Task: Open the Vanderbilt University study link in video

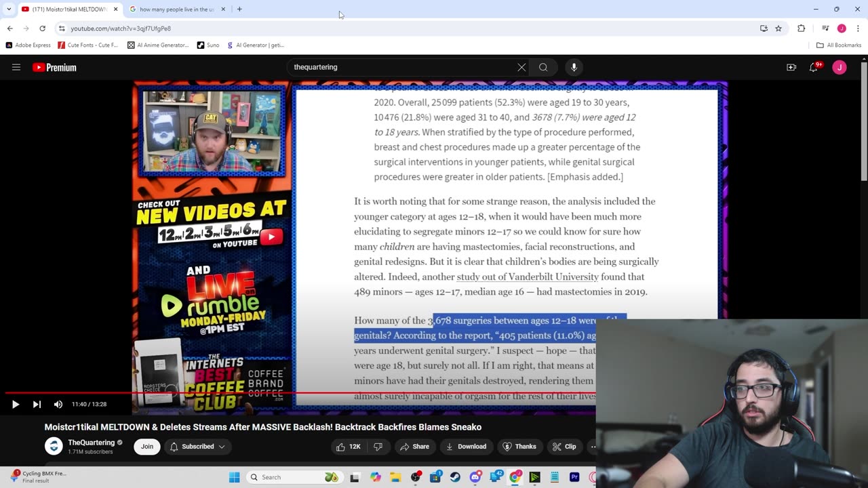Action: click(528, 277)
